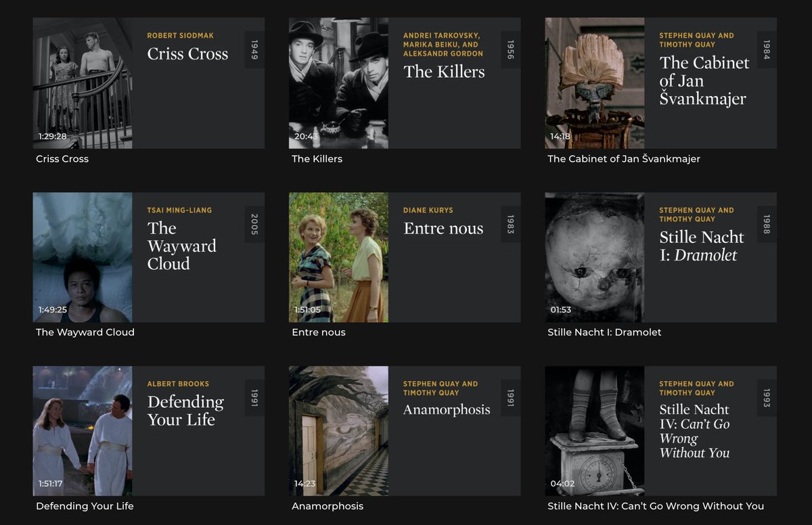Image resolution: width=812 pixels, height=525 pixels.
Task: Click the 1984 year tag on Cabinet card
Action: point(767,49)
